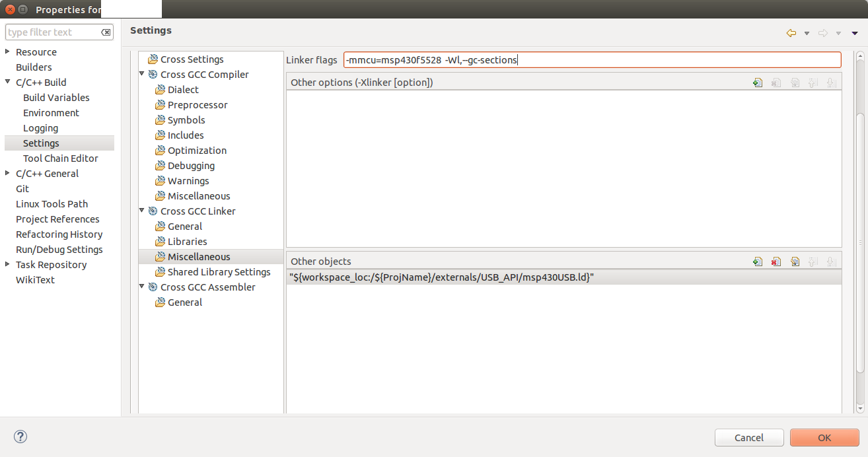
Task: Open Tool Chain Editor page
Action: tap(60, 158)
